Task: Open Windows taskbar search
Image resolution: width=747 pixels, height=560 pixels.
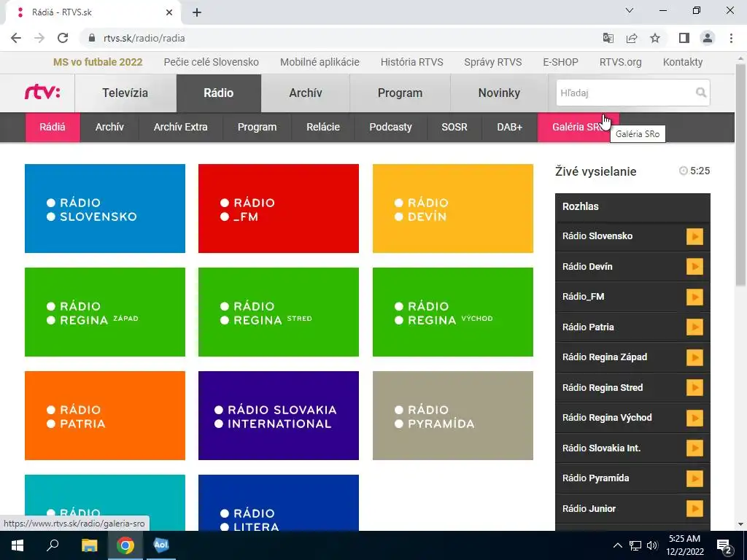Action: [53, 545]
